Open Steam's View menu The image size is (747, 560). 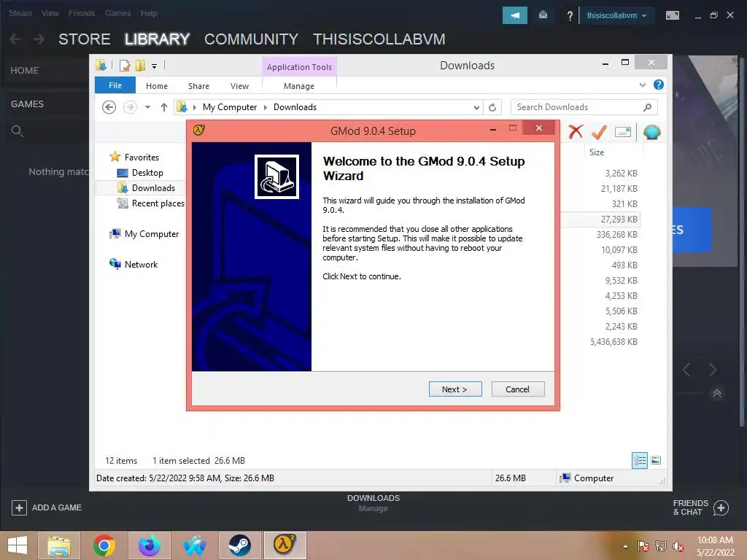click(50, 13)
